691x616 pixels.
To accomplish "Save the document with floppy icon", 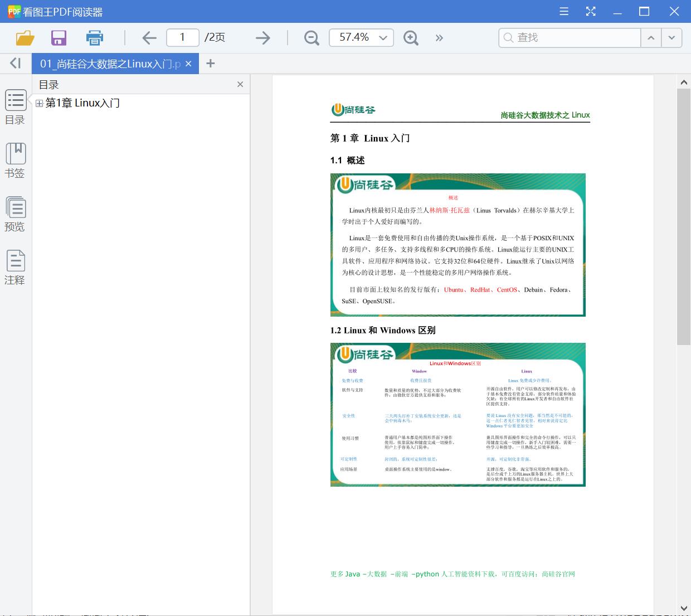I will click(x=59, y=38).
